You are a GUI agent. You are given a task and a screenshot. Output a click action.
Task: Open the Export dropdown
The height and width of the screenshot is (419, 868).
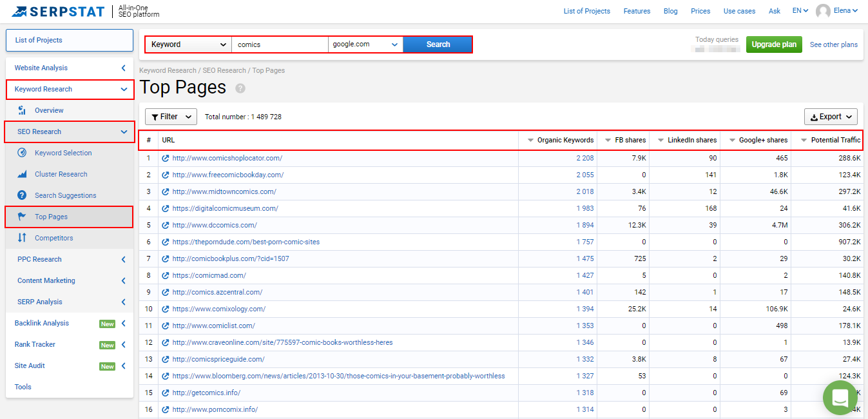pyautogui.click(x=831, y=117)
